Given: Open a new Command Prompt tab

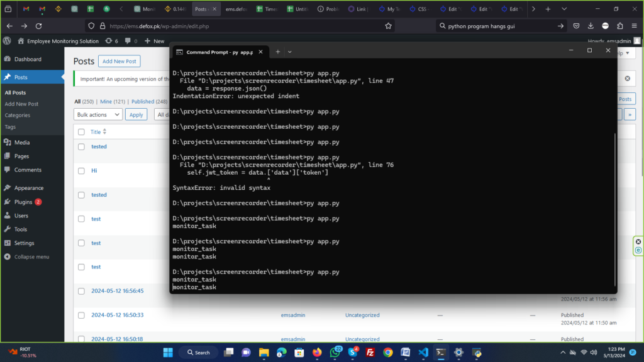Looking at the screenshot, I should pyautogui.click(x=277, y=52).
